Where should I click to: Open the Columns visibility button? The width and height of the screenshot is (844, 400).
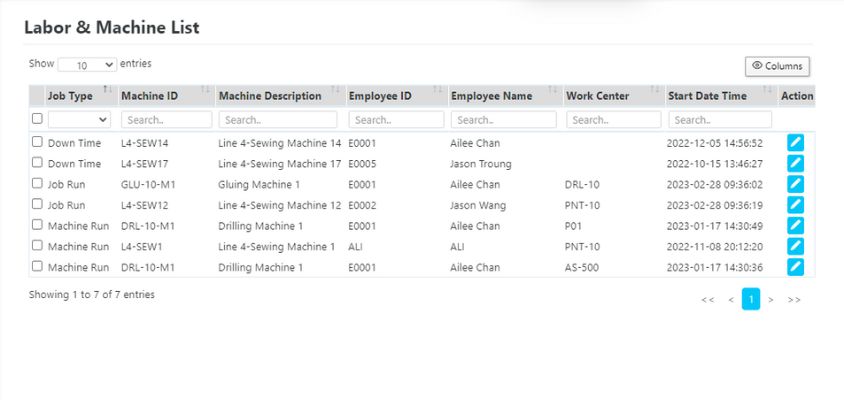pyautogui.click(x=777, y=66)
